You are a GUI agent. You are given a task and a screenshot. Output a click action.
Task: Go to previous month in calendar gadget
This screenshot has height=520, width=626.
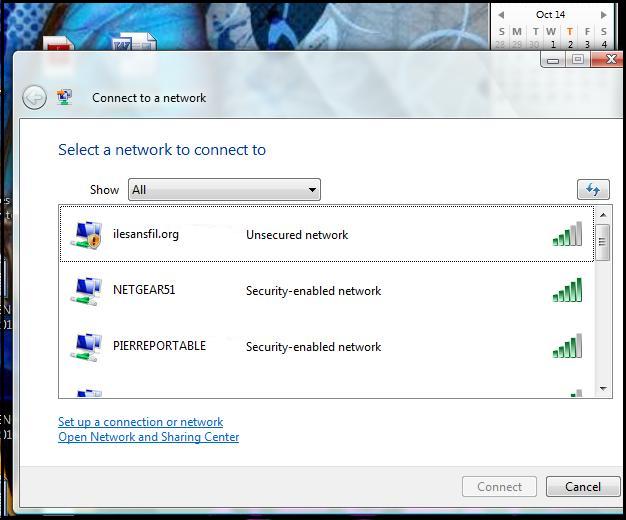click(x=501, y=15)
